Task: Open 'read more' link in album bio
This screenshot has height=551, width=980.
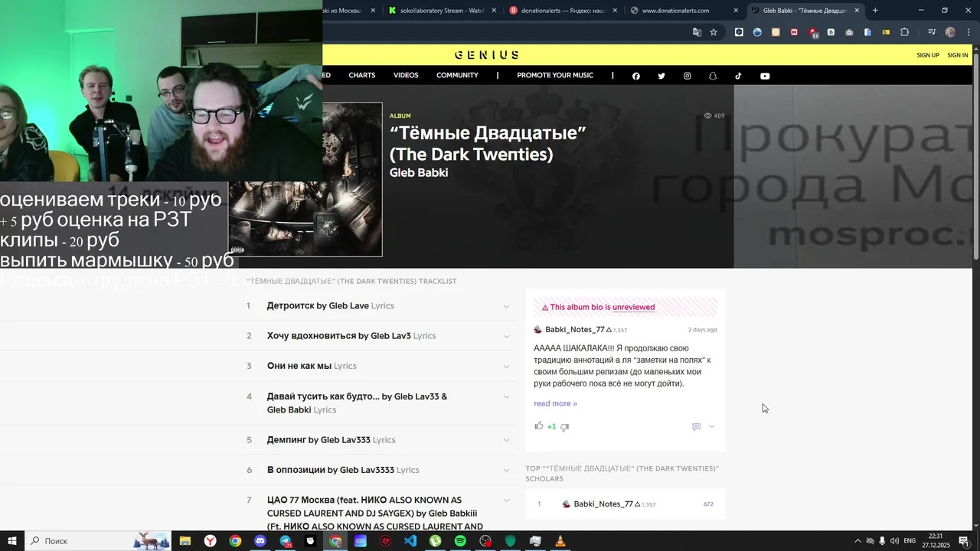Action: (555, 403)
